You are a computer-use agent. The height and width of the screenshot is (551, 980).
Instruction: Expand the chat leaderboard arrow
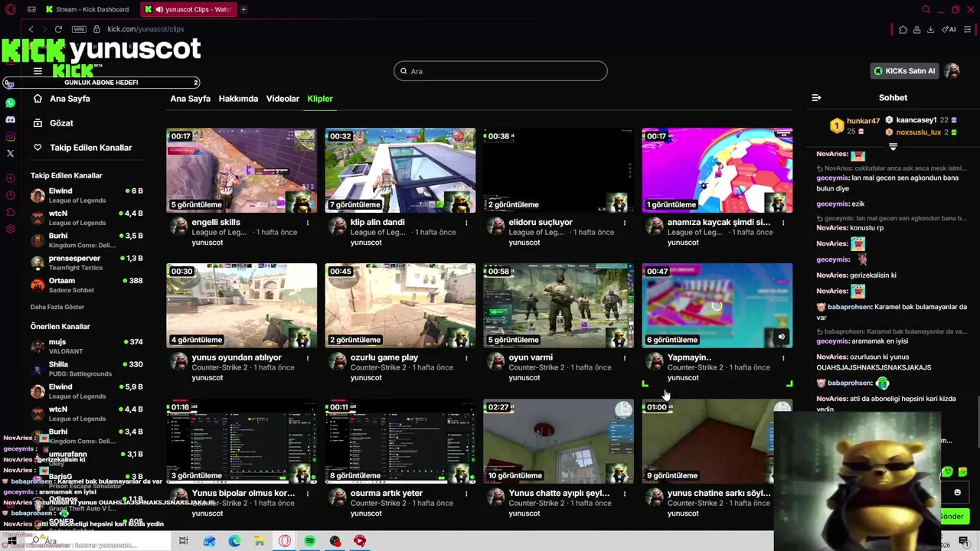pos(893,146)
